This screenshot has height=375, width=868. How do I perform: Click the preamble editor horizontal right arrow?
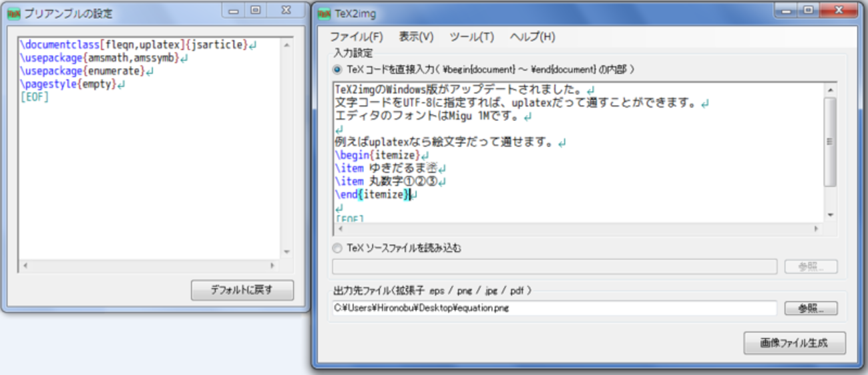tap(272, 265)
